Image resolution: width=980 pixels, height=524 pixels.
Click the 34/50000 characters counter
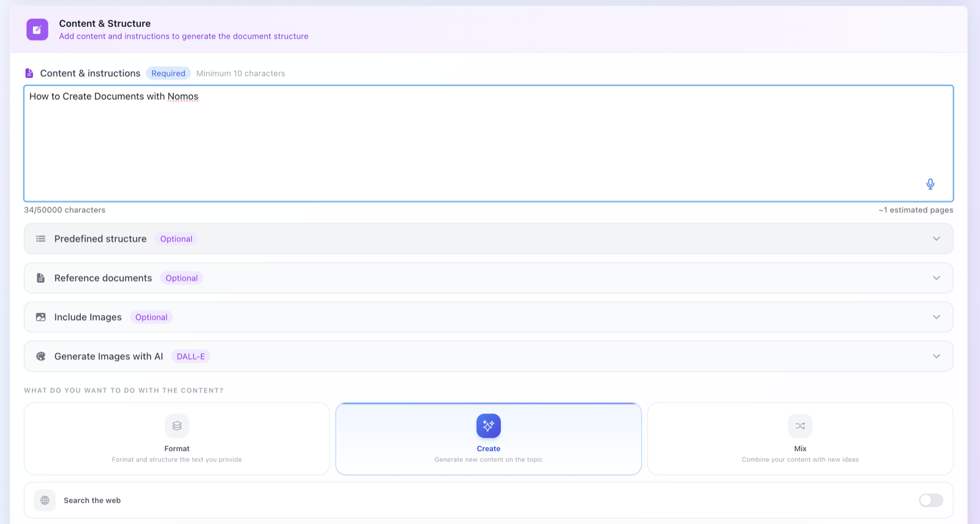65,210
